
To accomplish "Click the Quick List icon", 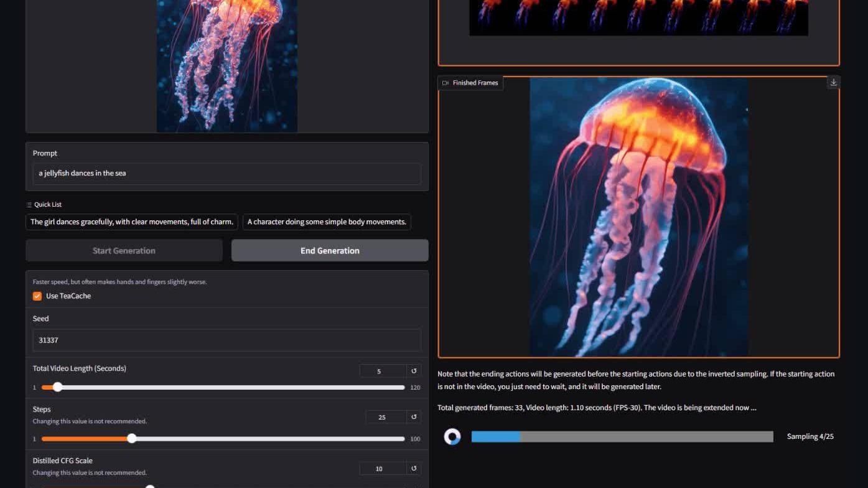I will pyautogui.click(x=29, y=205).
